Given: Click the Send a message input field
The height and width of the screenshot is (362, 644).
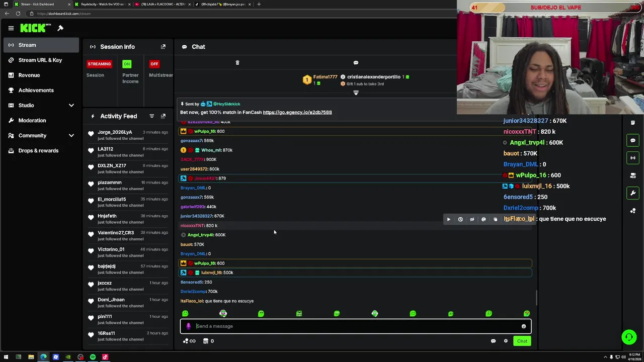Looking at the screenshot, I should pyautogui.click(x=356, y=326).
